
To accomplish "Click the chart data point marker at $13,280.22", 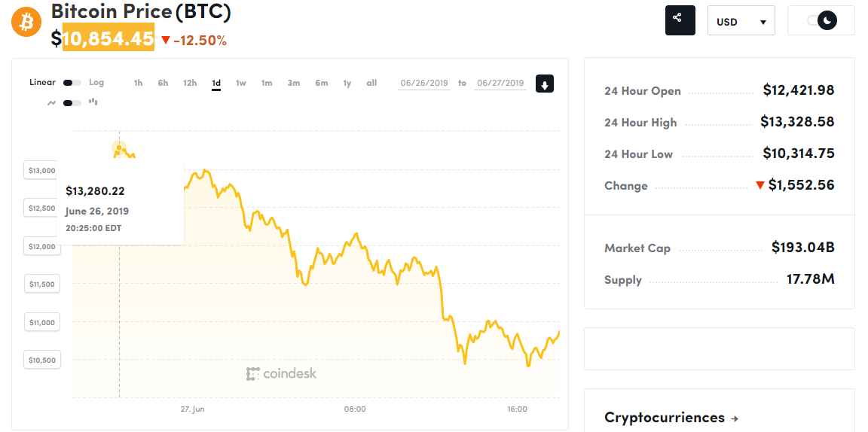I will click(x=119, y=148).
